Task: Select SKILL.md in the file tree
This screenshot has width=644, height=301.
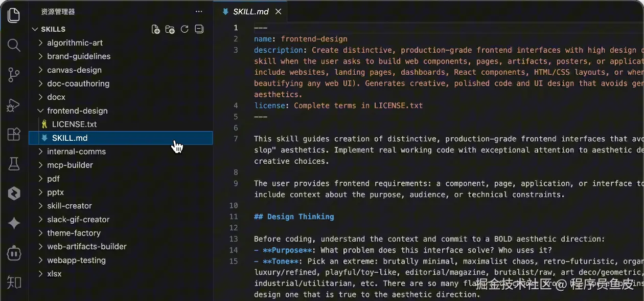Action: point(70,138)
